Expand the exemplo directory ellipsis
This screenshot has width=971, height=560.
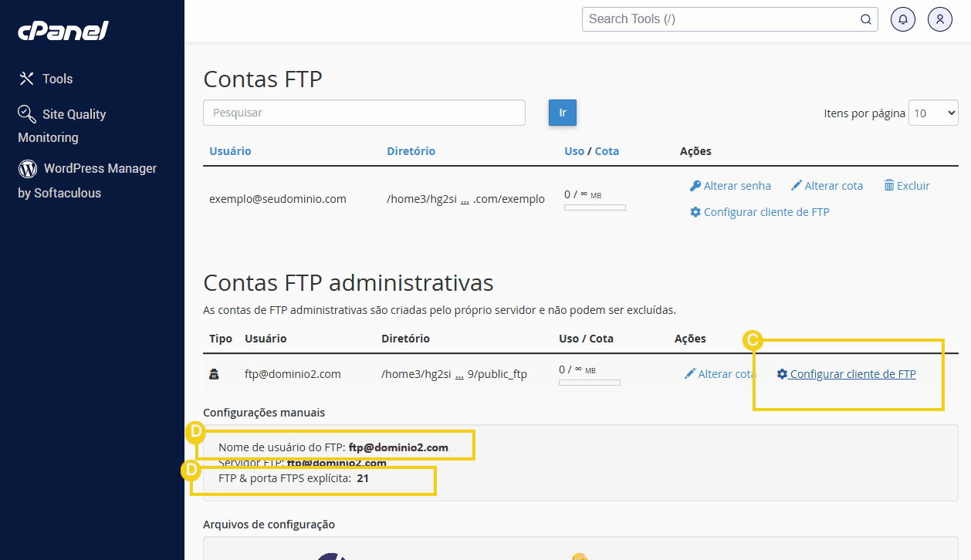[x=465, y=199]
